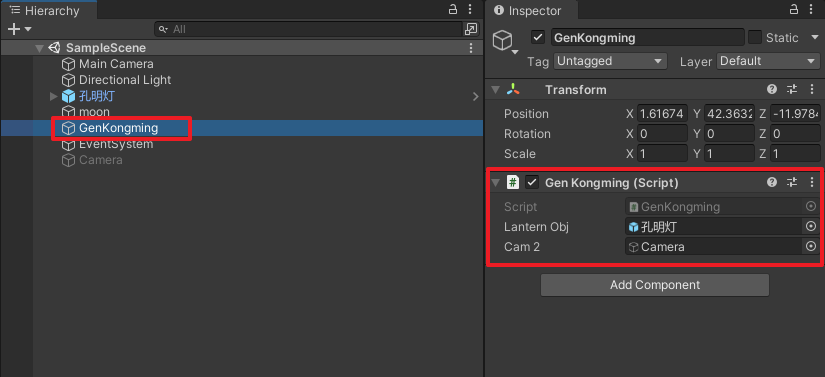The height and width of the screenshot is (377, 825).
Task: Enable the Static checkbox
Action: pos(755,37)
